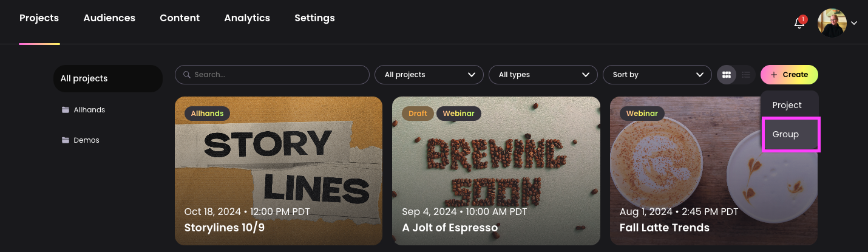Image resolution: width=868 pixels, height=252 pixels.
Task: Switch to grid view layout
Action: pos(726,75)
